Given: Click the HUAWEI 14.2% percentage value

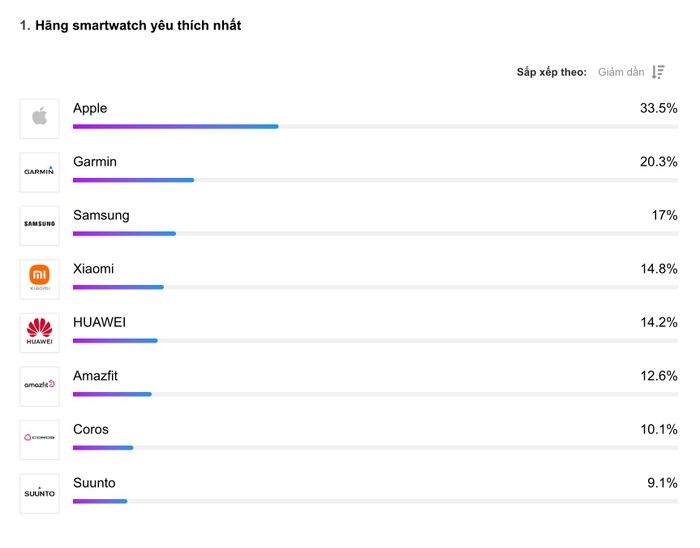Looking at the screenshot, I should [659, 322].
